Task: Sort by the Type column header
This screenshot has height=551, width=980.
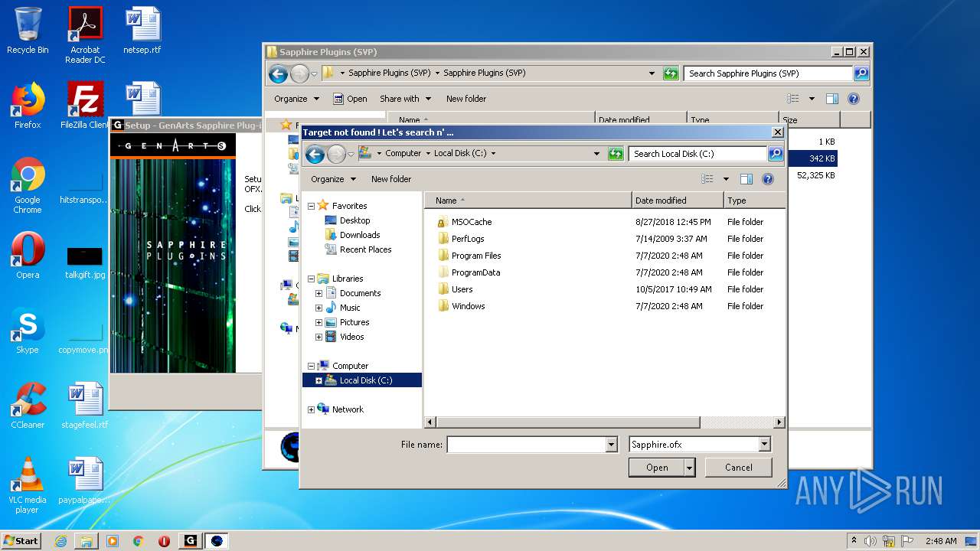Action: point(754,201)
